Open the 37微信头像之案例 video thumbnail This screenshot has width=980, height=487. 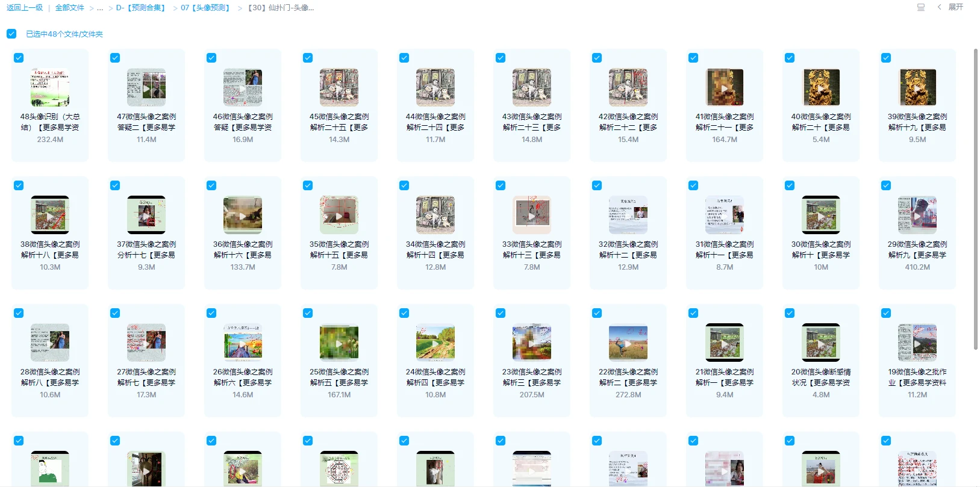146,215
